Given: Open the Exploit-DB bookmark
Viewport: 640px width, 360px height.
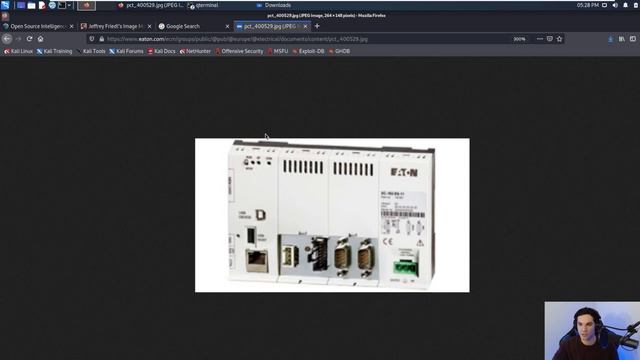Looking at the screenshot, I should pyautogui.click(x=308, y=51).
